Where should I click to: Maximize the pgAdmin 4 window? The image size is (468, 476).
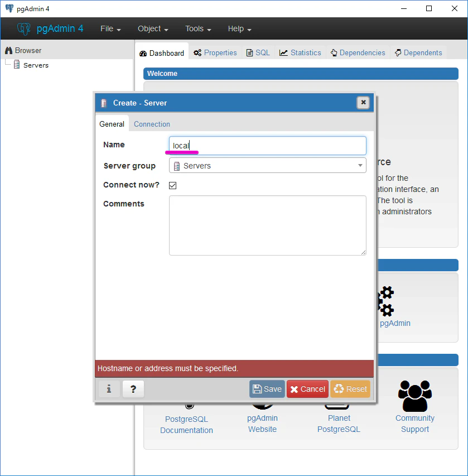pyautogui.click(x=429, y=8)
